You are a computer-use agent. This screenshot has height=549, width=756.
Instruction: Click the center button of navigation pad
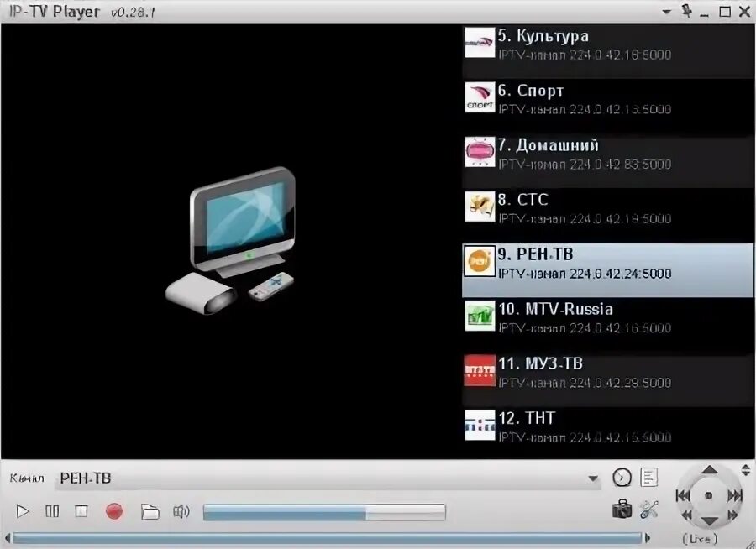(709, 495)
